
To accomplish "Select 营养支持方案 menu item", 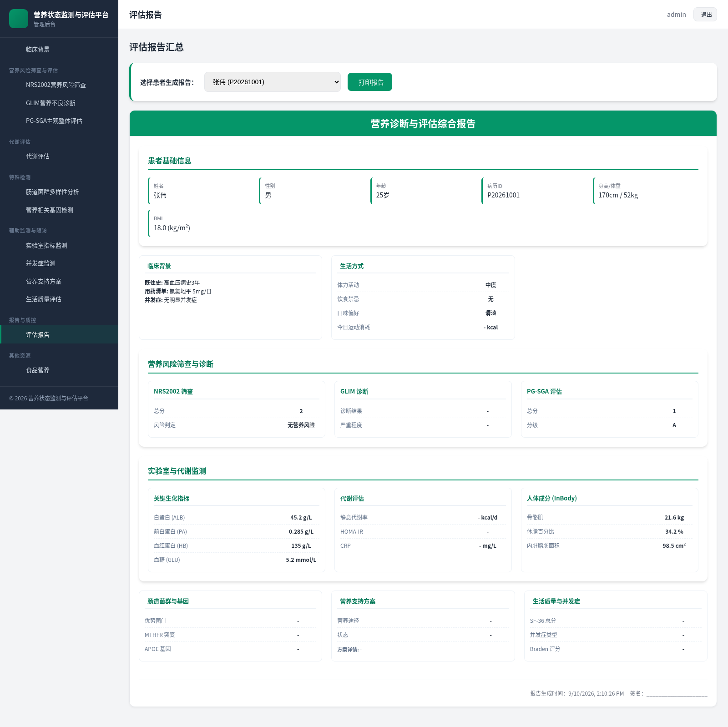I will point(59,281).
